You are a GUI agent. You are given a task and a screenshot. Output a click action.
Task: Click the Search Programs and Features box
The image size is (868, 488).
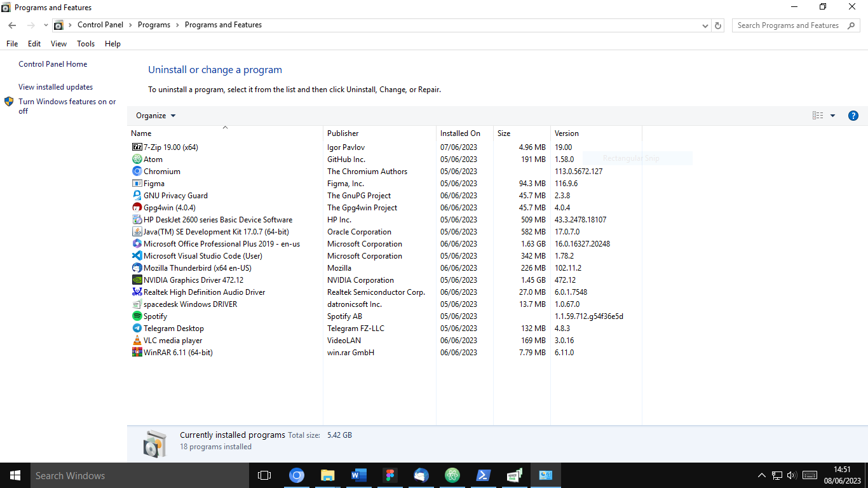click(796, 25)
